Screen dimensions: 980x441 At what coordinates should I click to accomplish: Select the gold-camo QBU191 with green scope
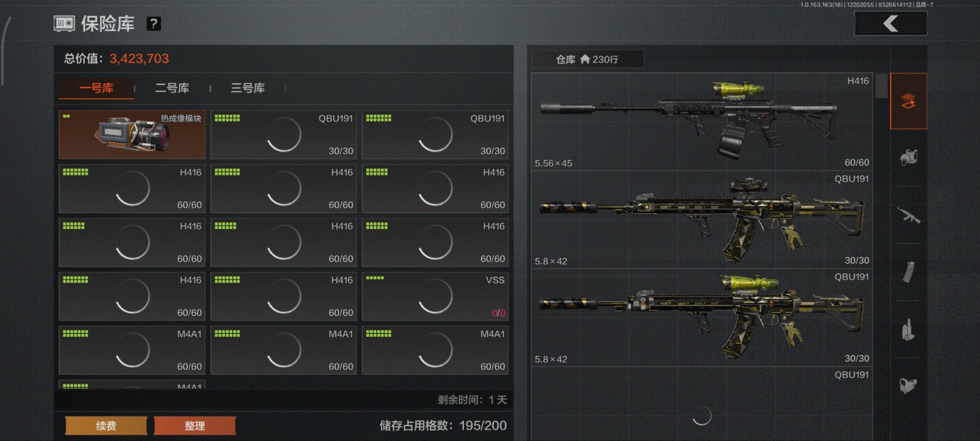(702, 317)
